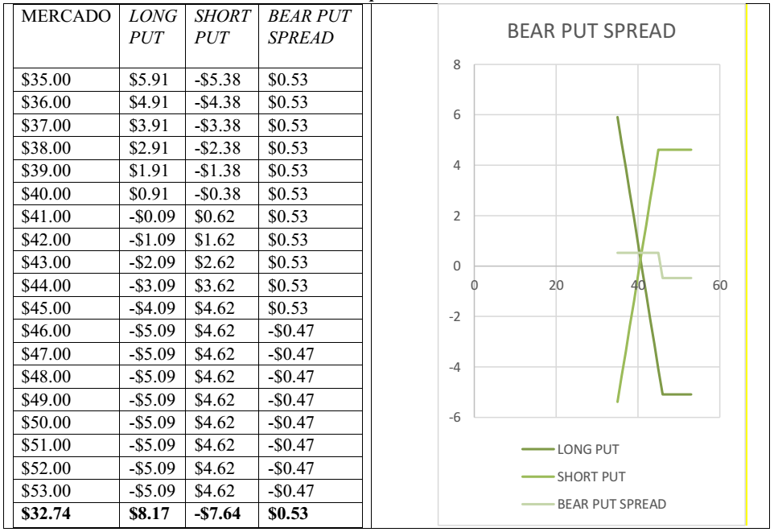Select the $53.00 market price cell

coord(46,491)
